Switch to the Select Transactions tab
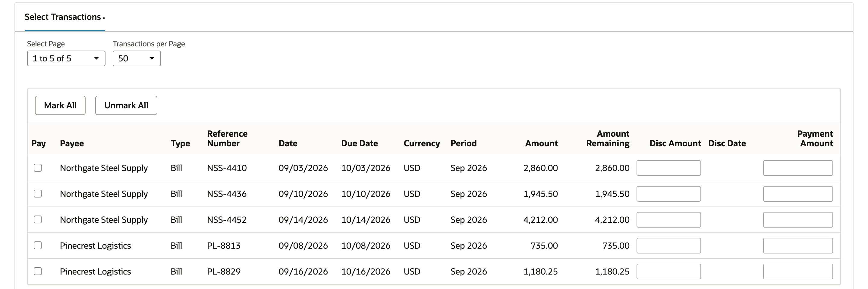 pos(64,17)
